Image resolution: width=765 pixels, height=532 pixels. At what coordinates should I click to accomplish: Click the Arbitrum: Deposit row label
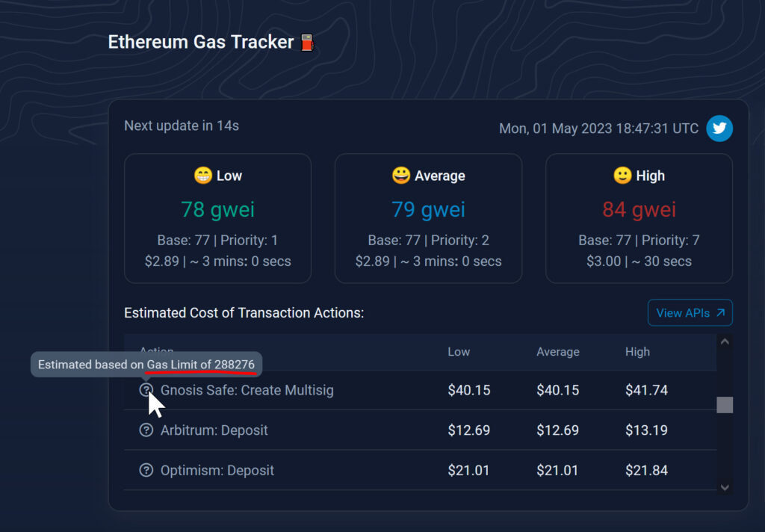(214, 430)
